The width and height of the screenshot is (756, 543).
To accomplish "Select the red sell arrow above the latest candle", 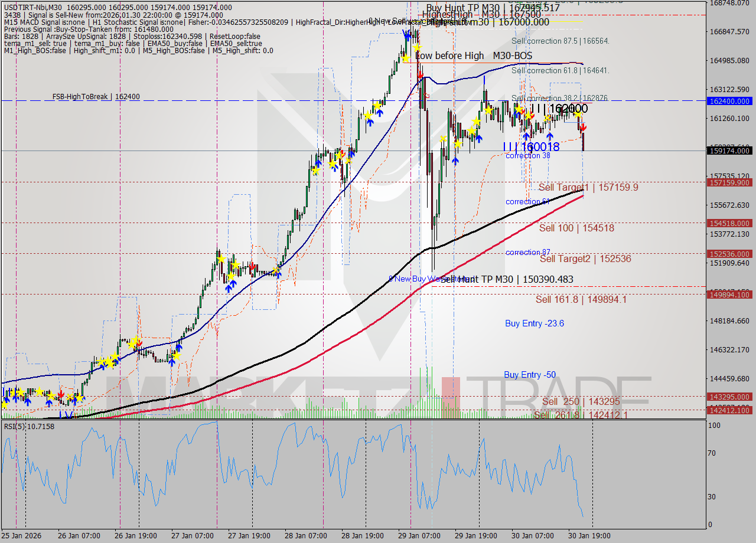I will click(x=584, y=127).
